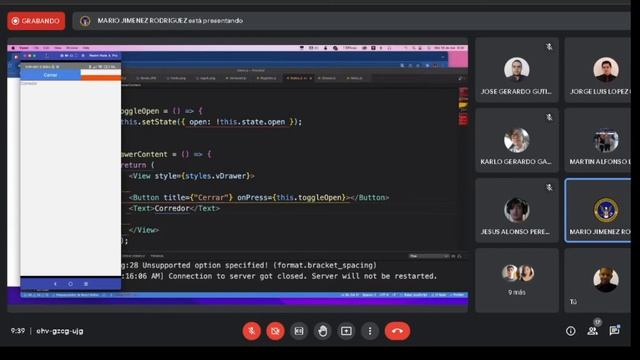
Task: Select the JORGE LUIS LOPEZ participant tile
Action: click(598, 70)
